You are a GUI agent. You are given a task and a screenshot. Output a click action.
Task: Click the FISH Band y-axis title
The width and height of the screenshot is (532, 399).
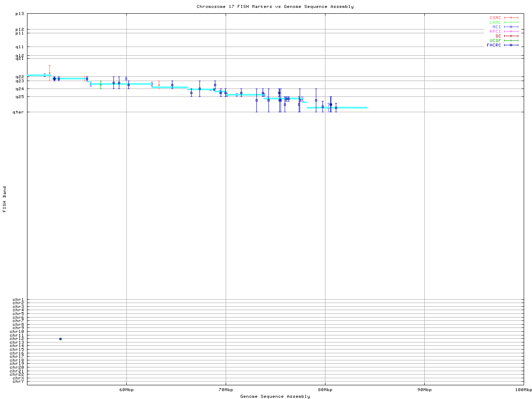tap(5, 199)
